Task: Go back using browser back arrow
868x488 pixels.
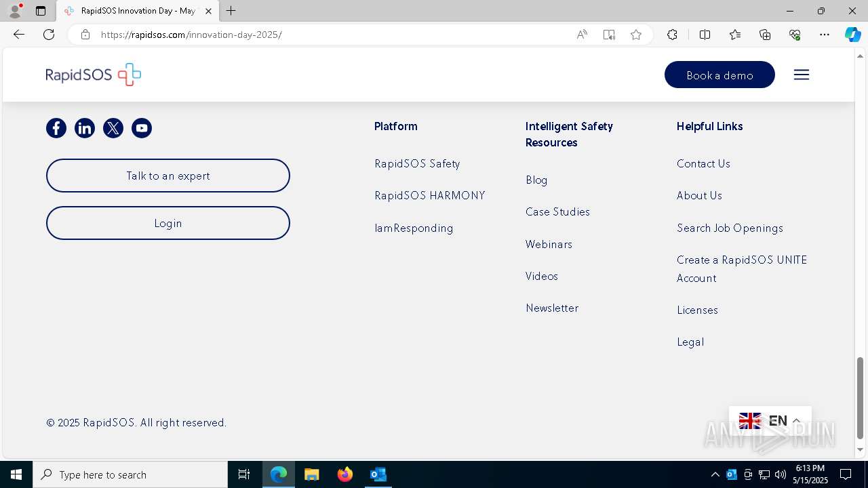Action: (19, 35)
